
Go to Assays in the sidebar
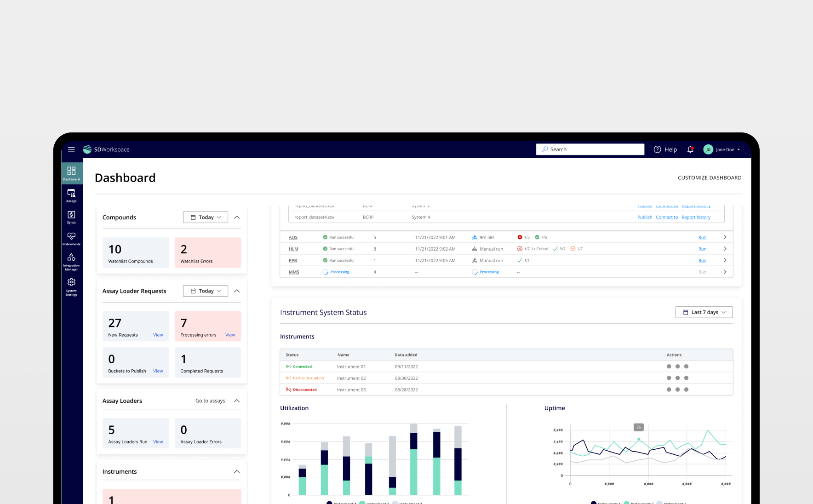point(71,195)
